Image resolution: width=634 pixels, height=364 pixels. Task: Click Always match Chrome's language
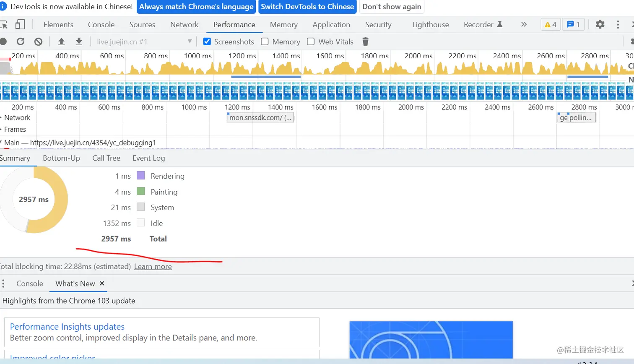(196, 7)
